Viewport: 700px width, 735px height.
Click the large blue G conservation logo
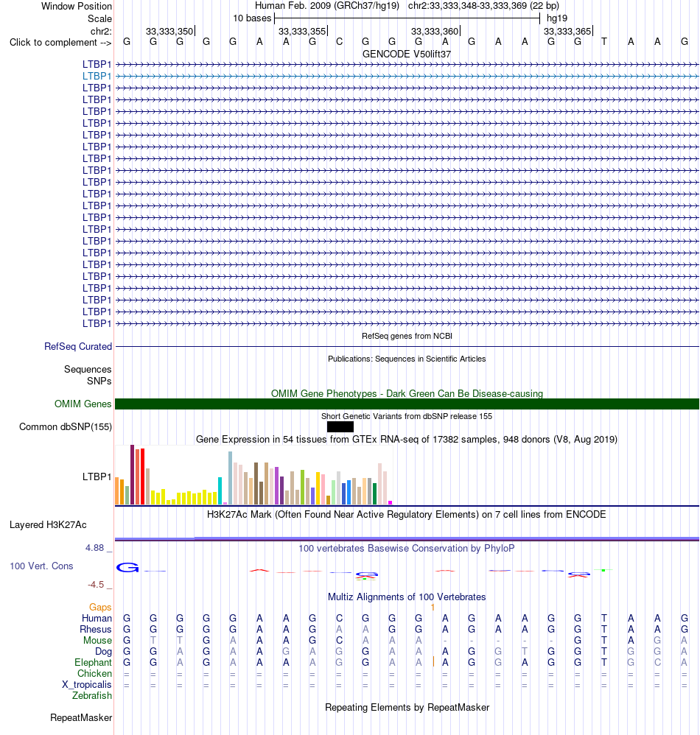[127, 567]
